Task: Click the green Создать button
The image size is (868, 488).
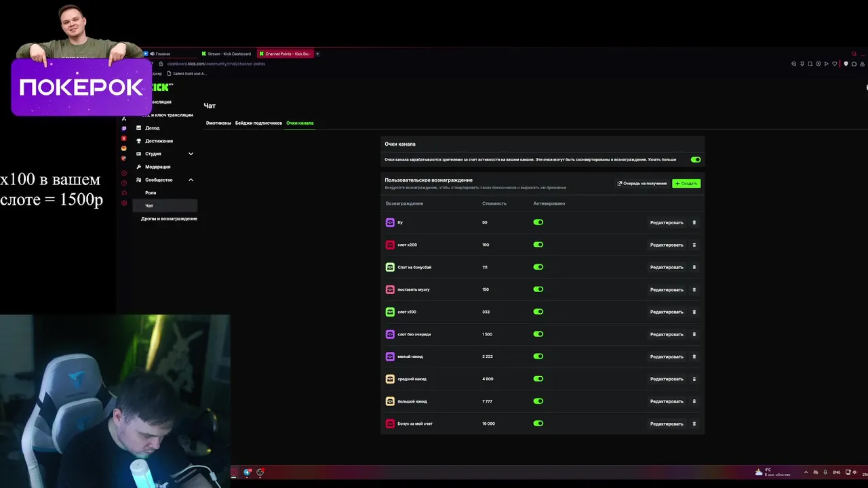Action: click(x=686, y=184)
